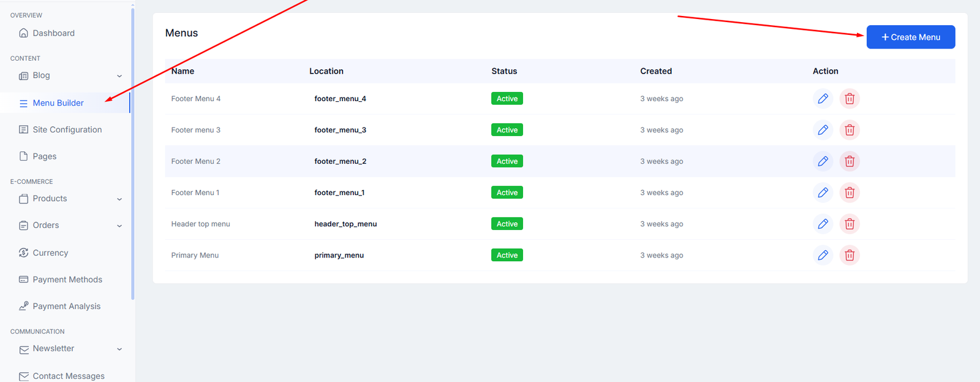Click the Newsletter label in the sidebar
The height and width of the screenshot is (382, 980).
pyautogui.click(x=53, y=348)
